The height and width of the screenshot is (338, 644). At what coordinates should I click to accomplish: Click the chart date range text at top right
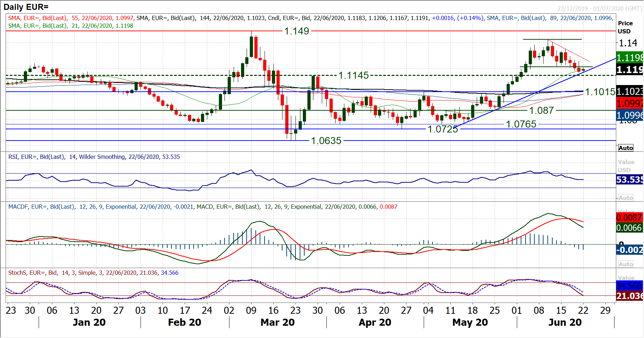pyautogui.click(x=599, y=8)
